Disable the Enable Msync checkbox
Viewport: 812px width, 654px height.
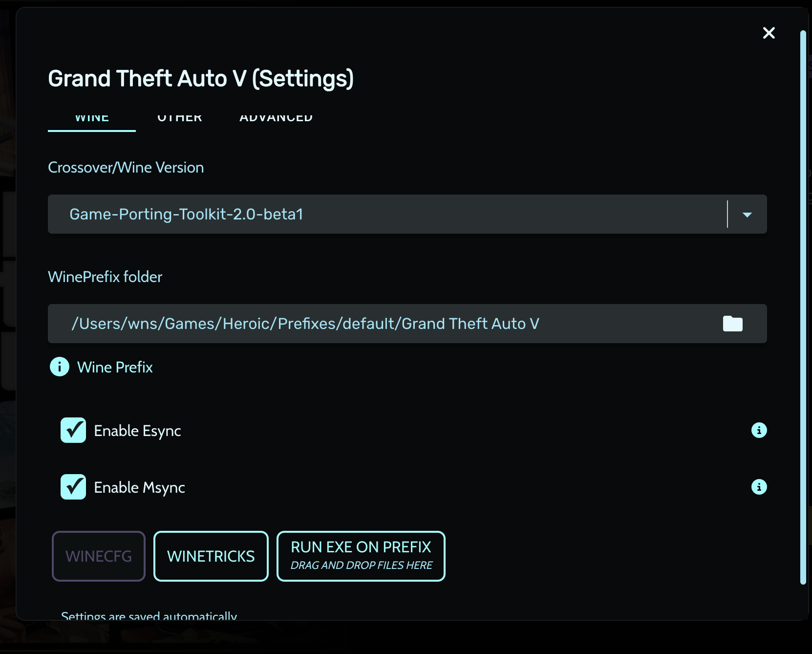73,487
